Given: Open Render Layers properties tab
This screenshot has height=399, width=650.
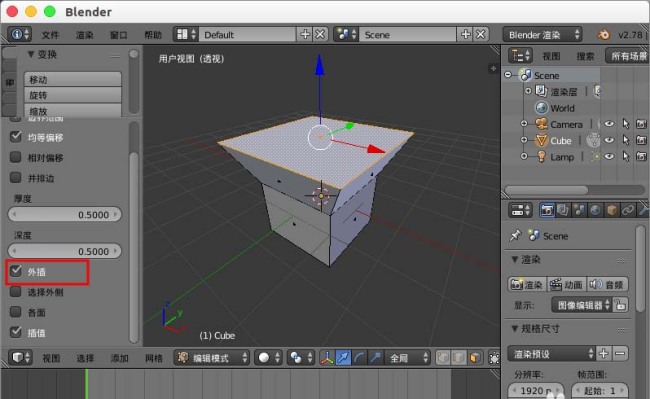Looking at the screenshot, I should coord(563,210).
